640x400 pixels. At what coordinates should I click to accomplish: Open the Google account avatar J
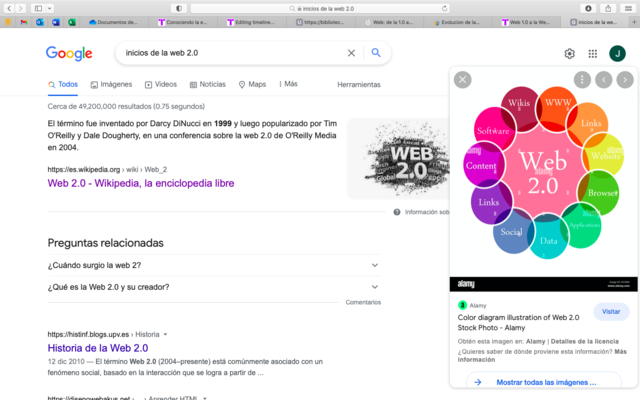pyautogui.click(x=617, y=53)
